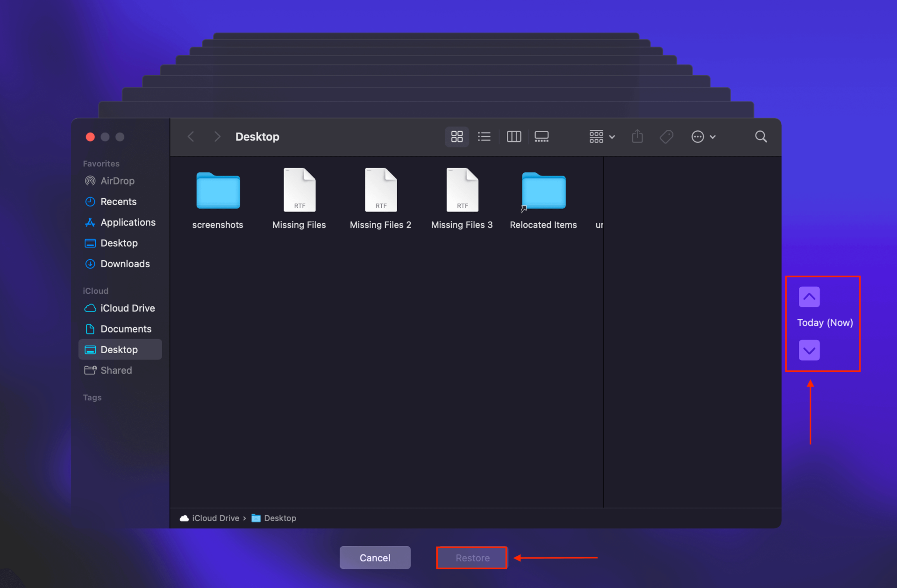The height and width of the screenshot is (588, 897).
Task: Select AirDrop in the sidebar
Action: [x=117, y=181]
